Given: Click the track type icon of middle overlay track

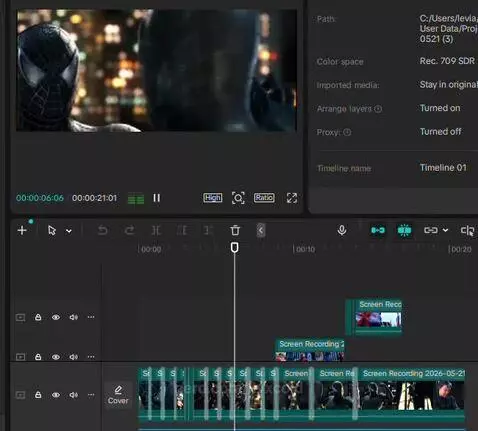Looking at the screenshot, I should [20, 357].
